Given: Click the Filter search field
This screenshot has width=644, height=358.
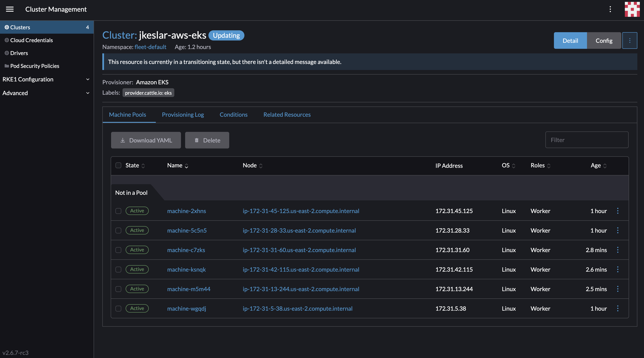Looking at the screenshot, I should 587,140.
